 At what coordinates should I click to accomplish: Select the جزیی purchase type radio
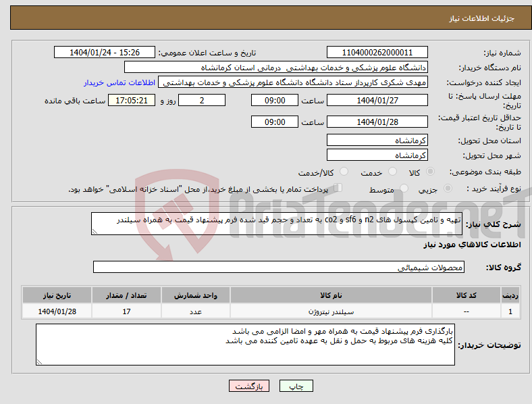click(x=448, y=188)
